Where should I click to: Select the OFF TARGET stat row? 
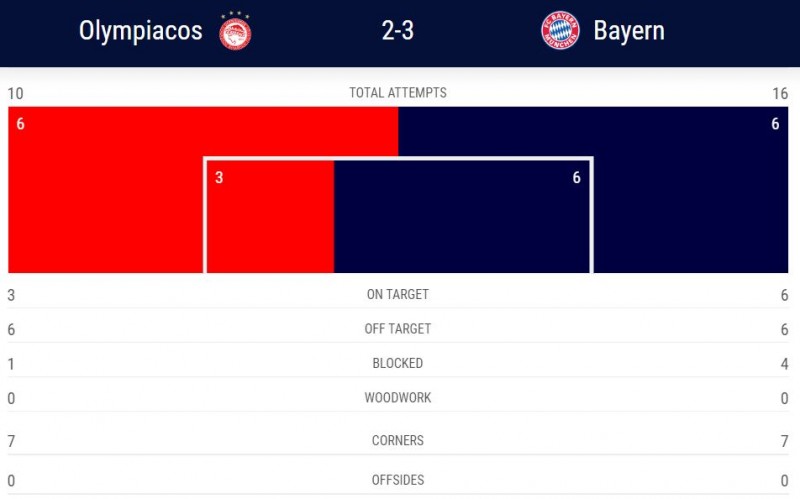pos(398,329)
